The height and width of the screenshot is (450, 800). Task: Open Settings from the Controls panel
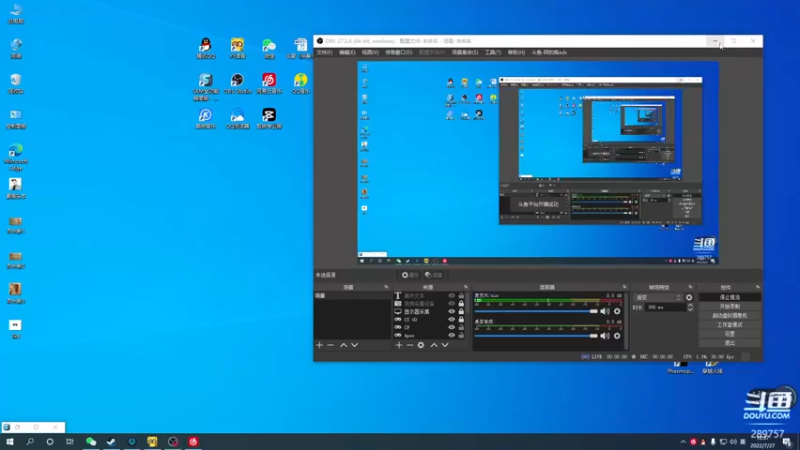(730, 334)
